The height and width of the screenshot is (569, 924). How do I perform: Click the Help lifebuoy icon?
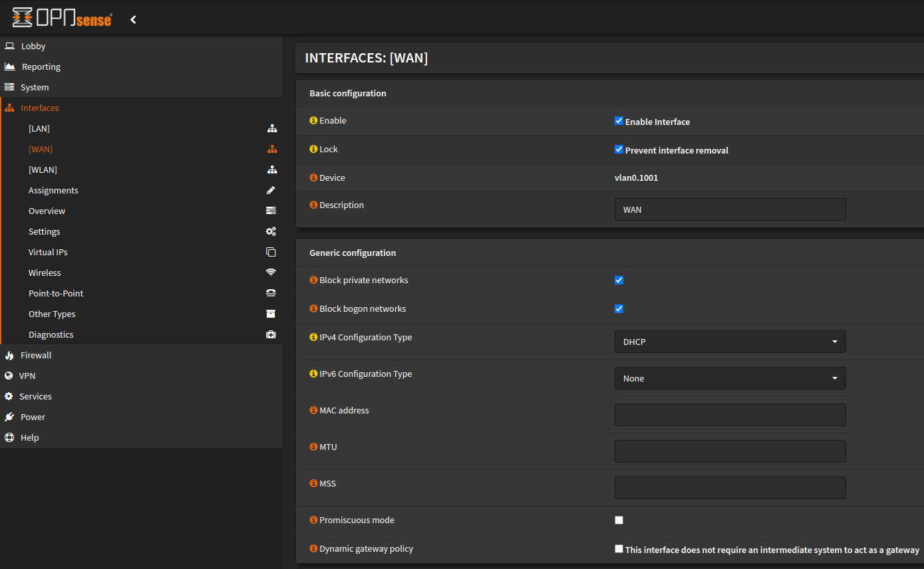point(9,437)
